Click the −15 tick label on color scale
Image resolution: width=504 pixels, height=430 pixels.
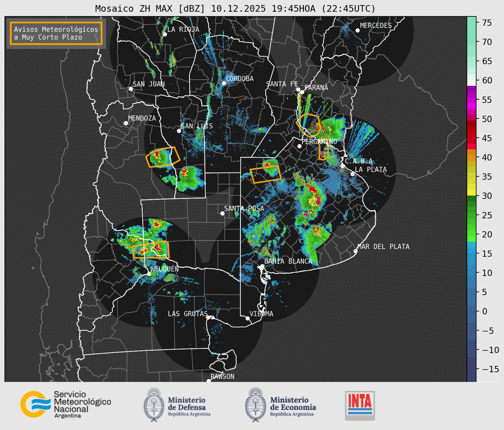pos(490,369)
